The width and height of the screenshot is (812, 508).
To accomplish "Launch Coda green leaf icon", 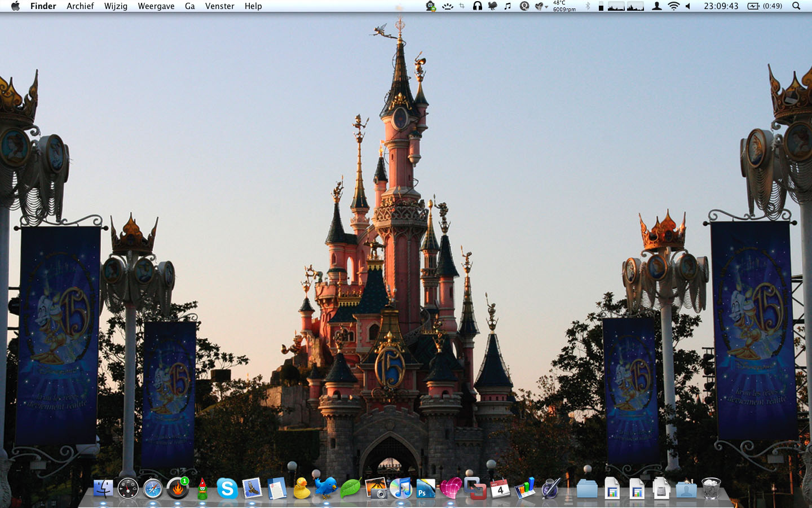I will click(x=351, y=489).
